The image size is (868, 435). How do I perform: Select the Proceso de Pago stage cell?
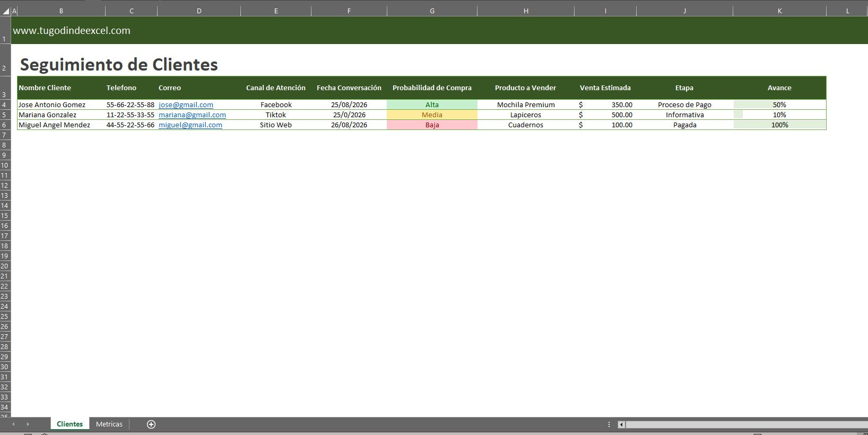684,105
